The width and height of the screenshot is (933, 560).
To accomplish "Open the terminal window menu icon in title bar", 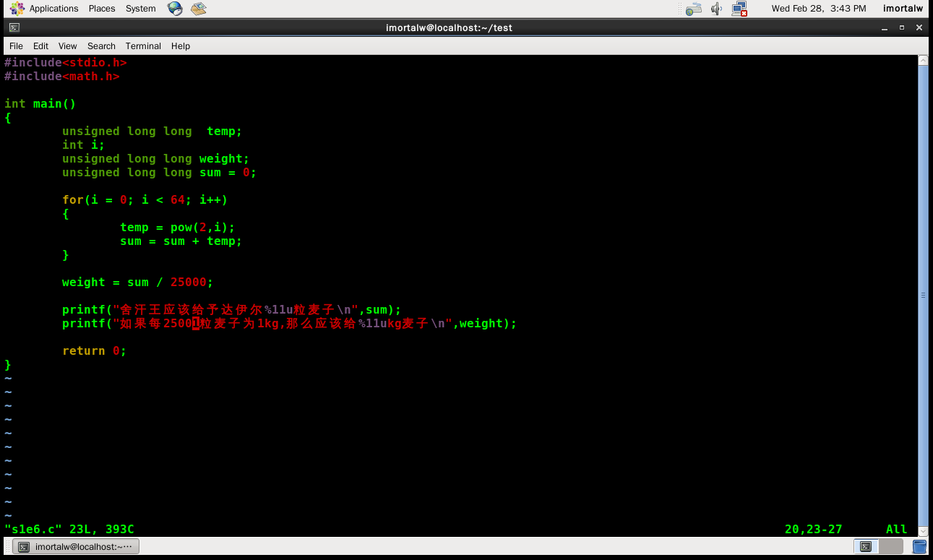I will [x=14, y=27].
